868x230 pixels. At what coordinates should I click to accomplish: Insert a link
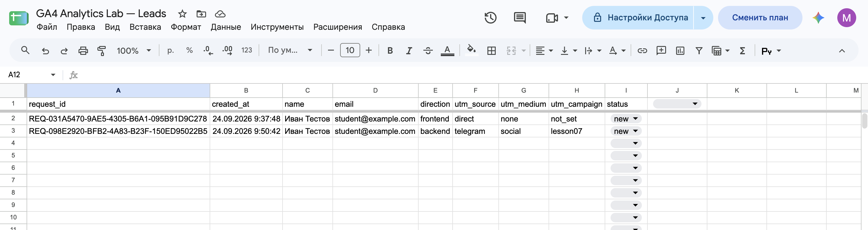642,50
